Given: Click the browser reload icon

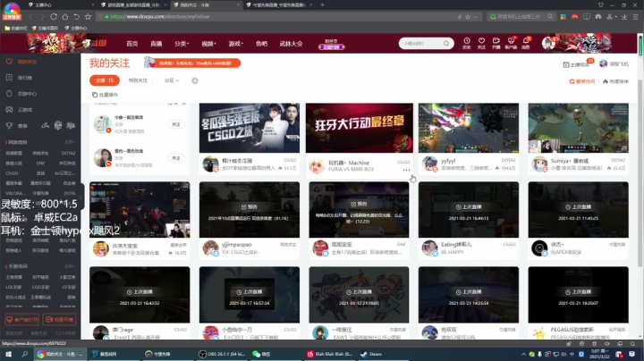Looking at the screenshot, I should 54,17.
